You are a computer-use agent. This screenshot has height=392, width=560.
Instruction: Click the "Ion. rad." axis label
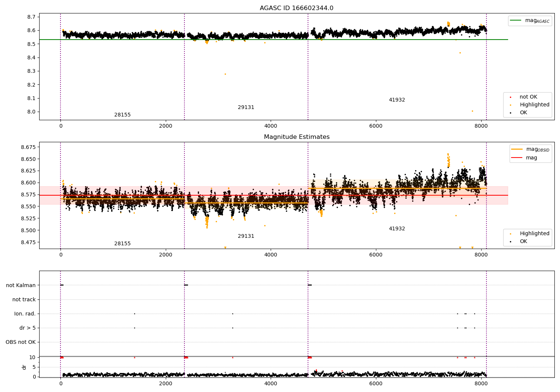[x=25, y=314]
